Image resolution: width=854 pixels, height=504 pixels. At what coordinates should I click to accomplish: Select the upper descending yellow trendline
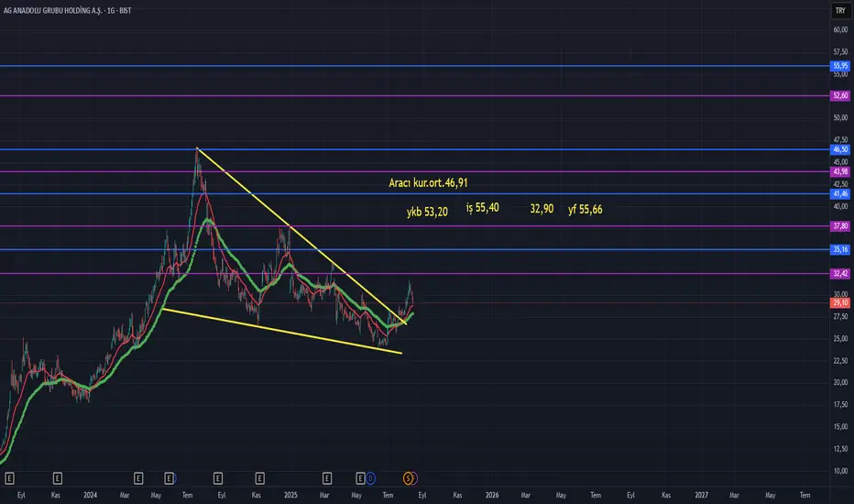click(301, 236)
